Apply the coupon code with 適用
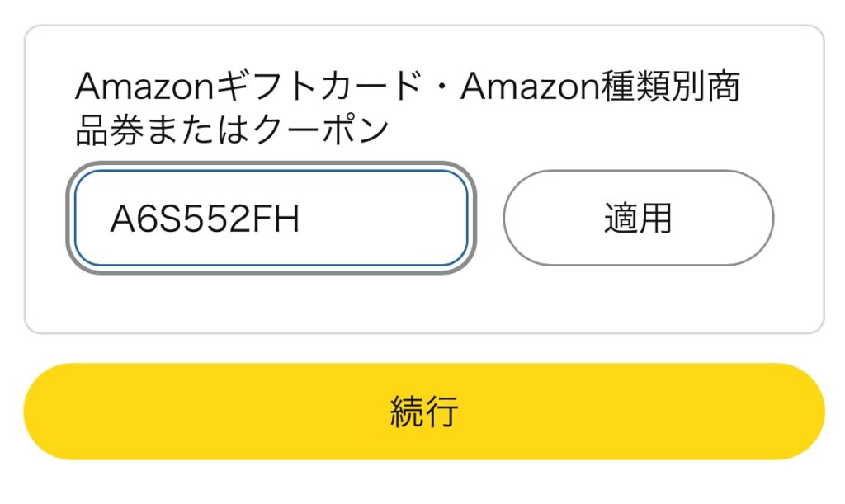 click(x=638, y=218)
